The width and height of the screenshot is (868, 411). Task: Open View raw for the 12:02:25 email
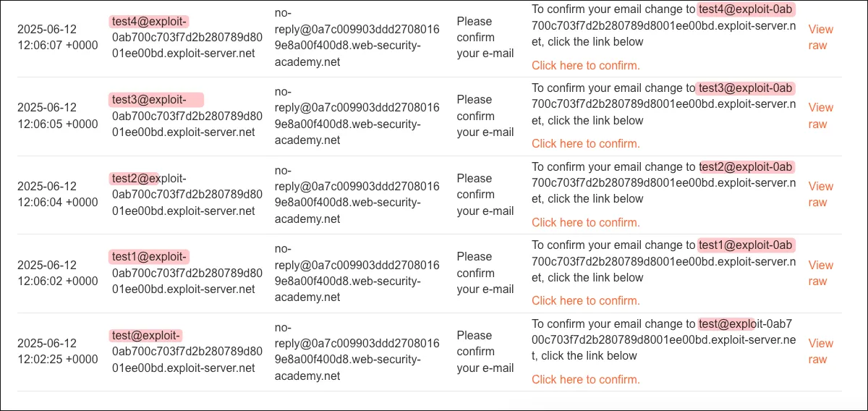pos(820,352)
